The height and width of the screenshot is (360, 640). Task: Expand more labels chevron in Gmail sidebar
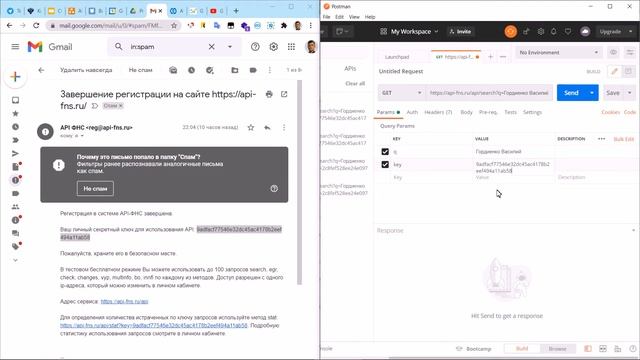pyautogui.click(x=16, y=260)
